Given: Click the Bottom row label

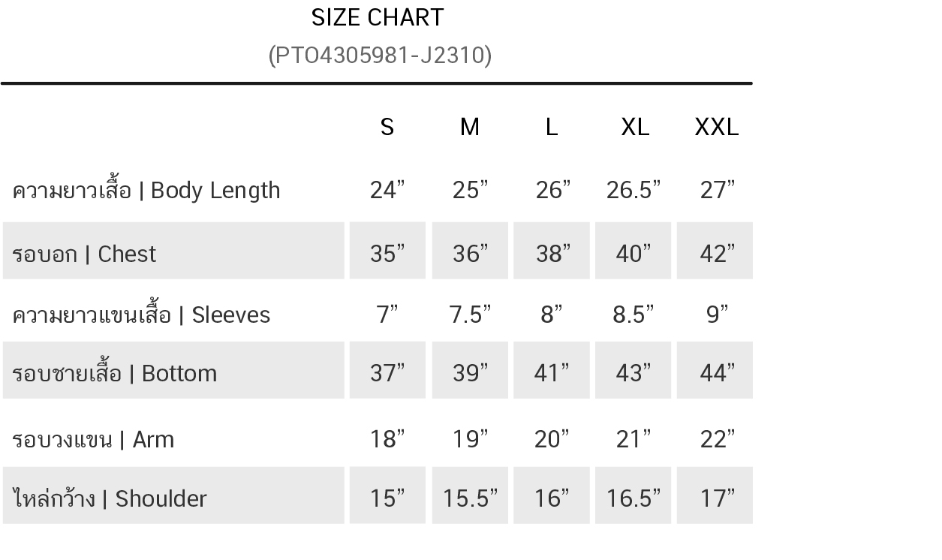Looking at the screenshot, I should click(x=115, y=373).
